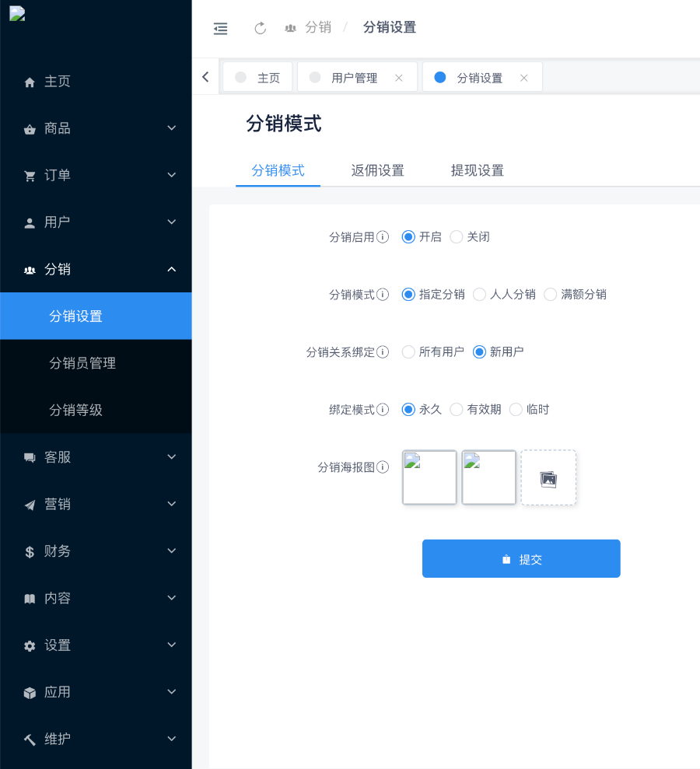Select the 关闭 radio option
The height and width of the screenshot is (769, 700).
pyautogui.click(x=457, y=237)
